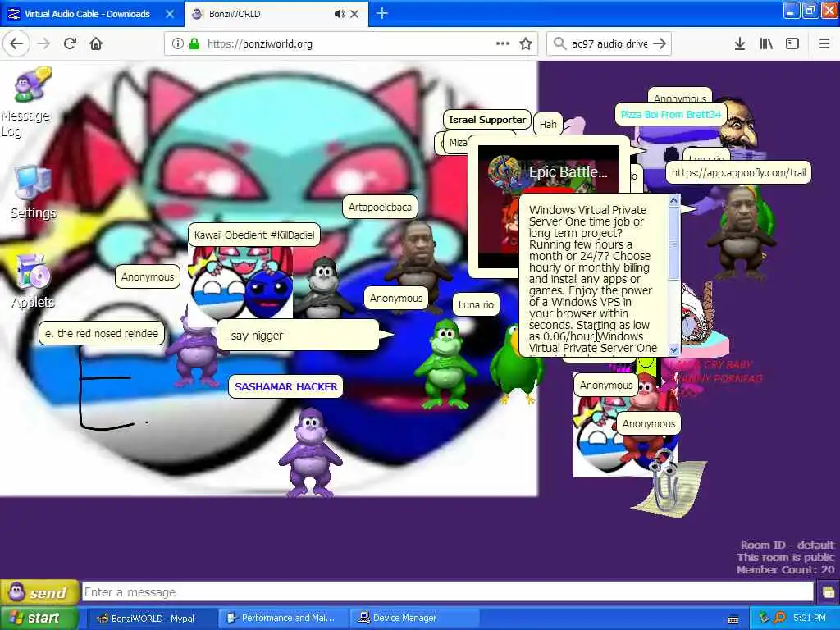The image size is (840, 630).
Task: Click speech bubble scrollbar up arrow
Action: (674, 200)
